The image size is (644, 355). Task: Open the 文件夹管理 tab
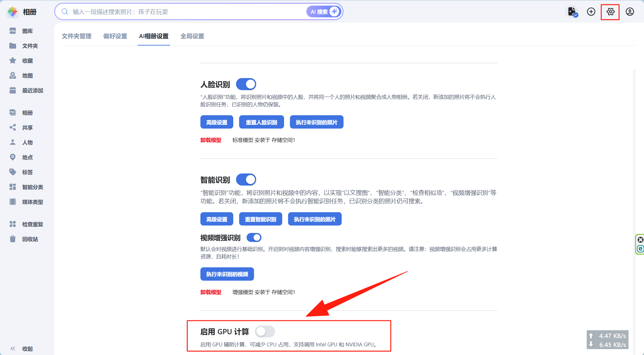point(77,36)
